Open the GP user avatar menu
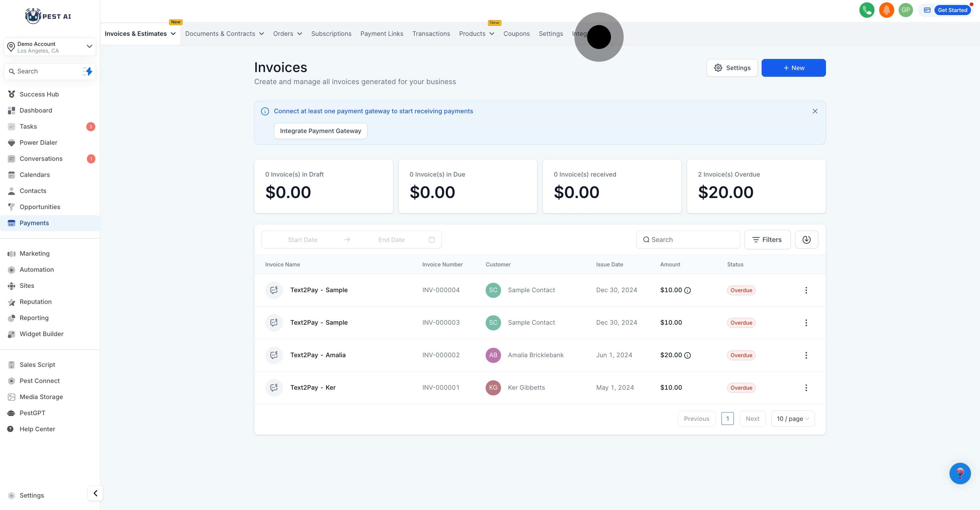 pyautogui.click(x=905, y=10)
